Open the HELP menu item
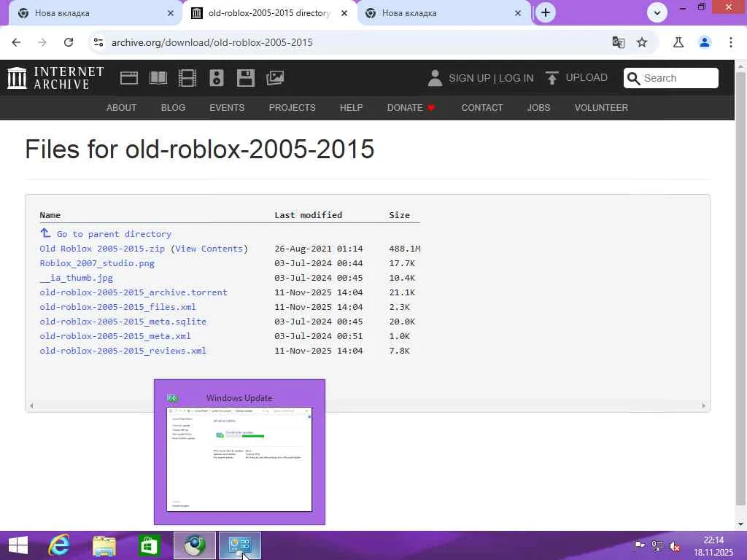Image resolution: width=747 pixels, height=560 pixels. 351,108
